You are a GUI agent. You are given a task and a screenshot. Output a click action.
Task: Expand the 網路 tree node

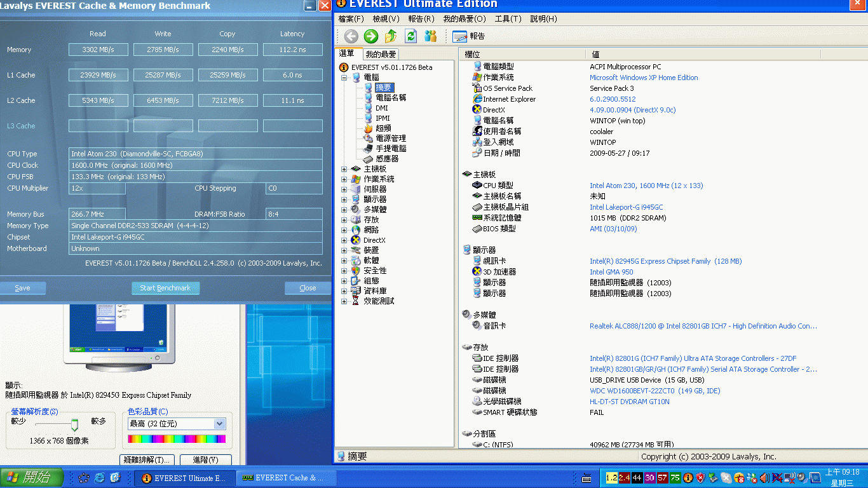pos(344,230)
